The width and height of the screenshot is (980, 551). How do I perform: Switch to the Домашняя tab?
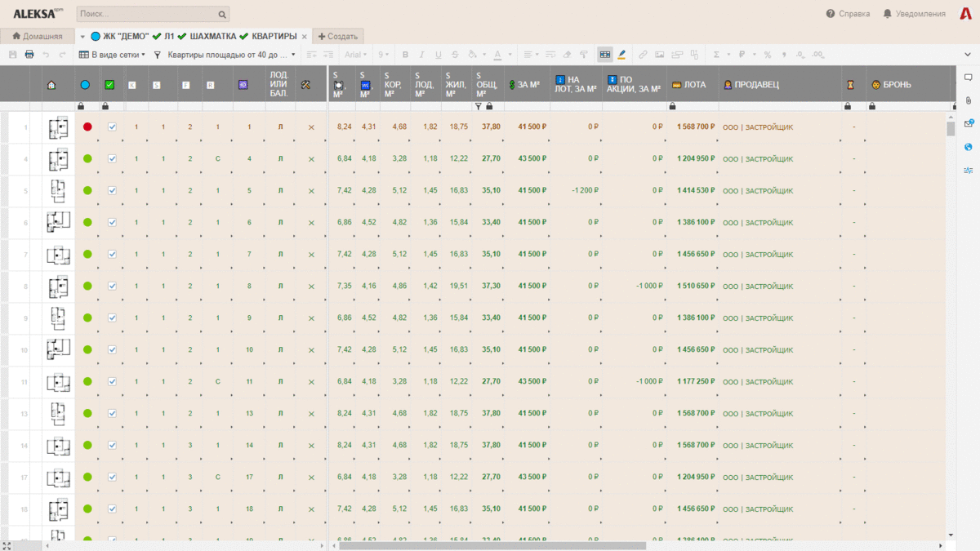point(37,37)
